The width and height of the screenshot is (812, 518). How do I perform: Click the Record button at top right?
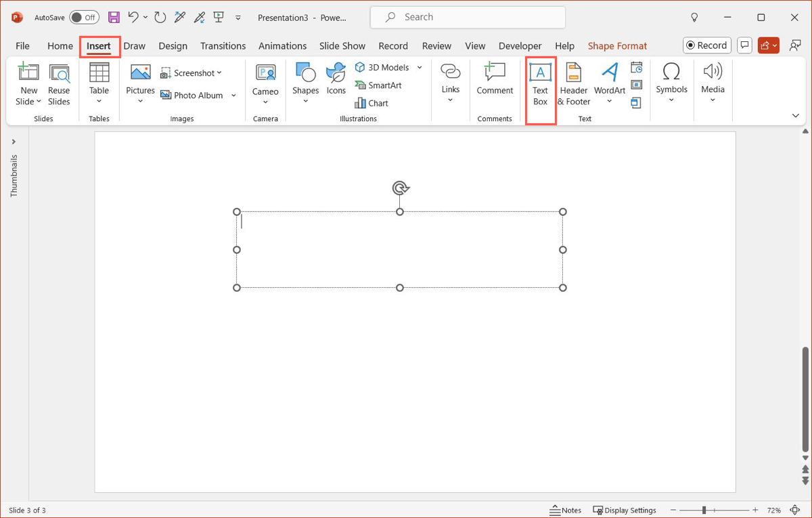pos(706,45)
